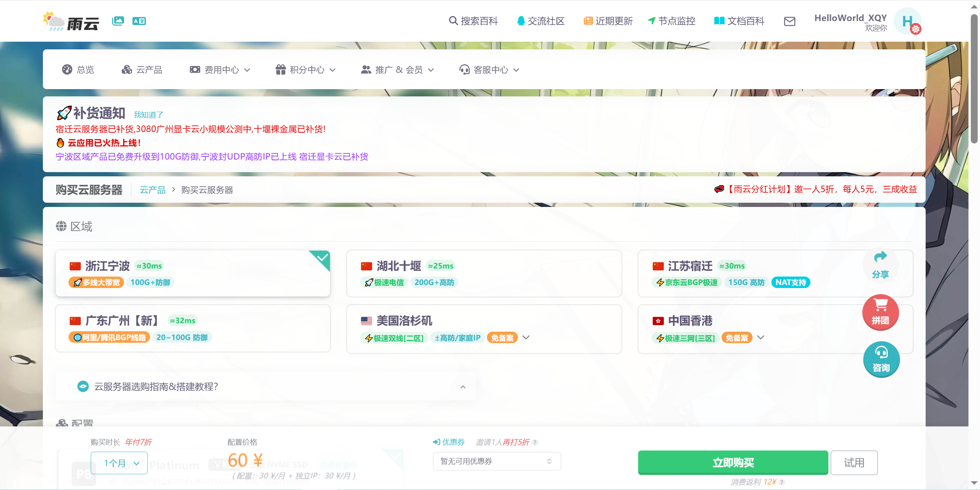Open the mail notifications icon
The width and height of the screenshot is (980, 490).
tap(789, 21)
